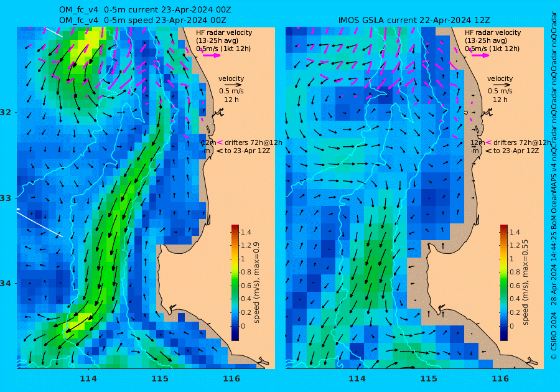Click the right map's speed color bar

pos(503,282)
